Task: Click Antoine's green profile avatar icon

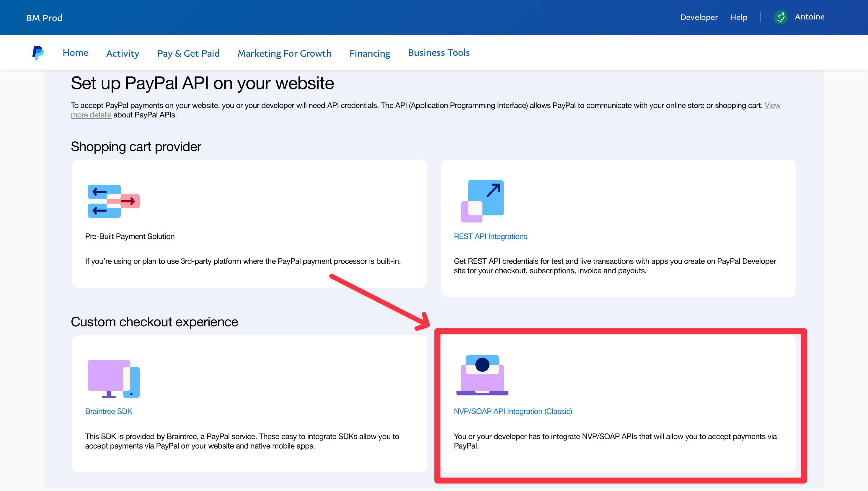Action: [x=780, y=17]
